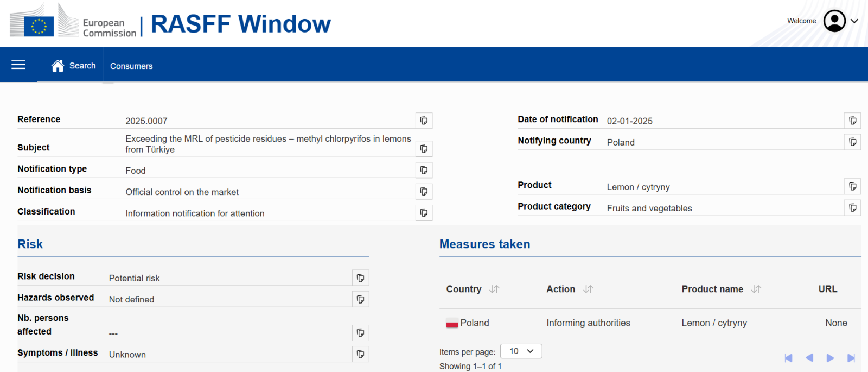This screenshot has width=868, height=372.
Task: Open the Items per page dropdown
Action: [521, 351]
